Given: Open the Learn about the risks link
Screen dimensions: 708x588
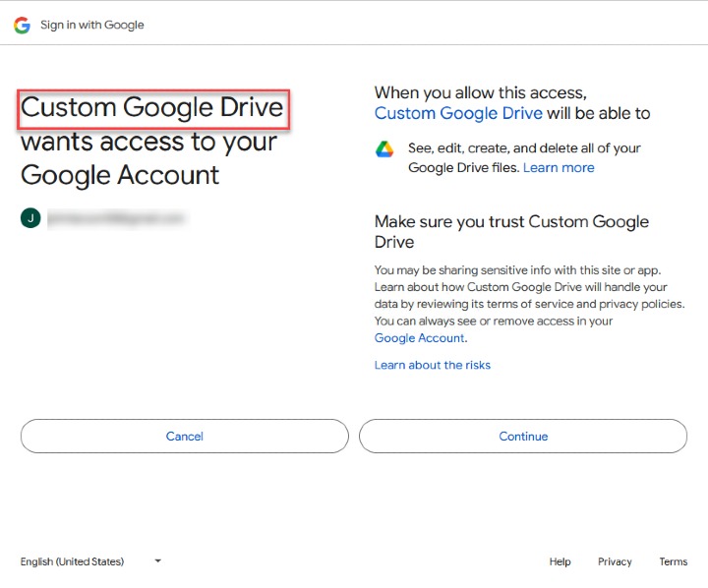Looking at the screenshot, I should (432, 365).
